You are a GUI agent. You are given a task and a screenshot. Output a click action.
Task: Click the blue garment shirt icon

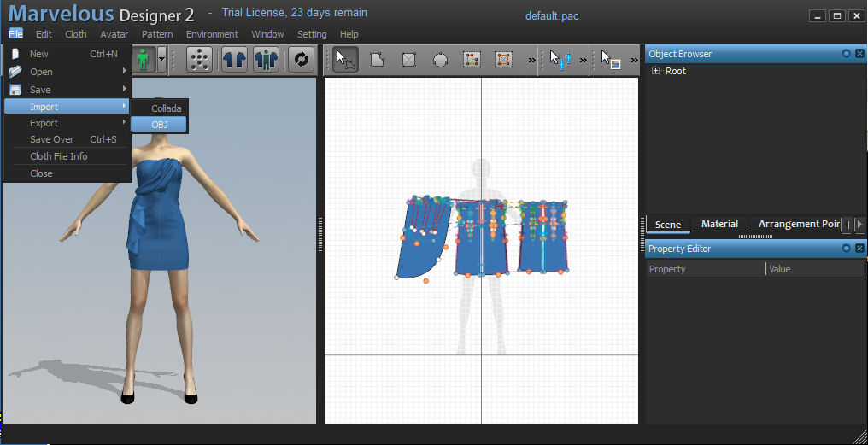(234, 59)
